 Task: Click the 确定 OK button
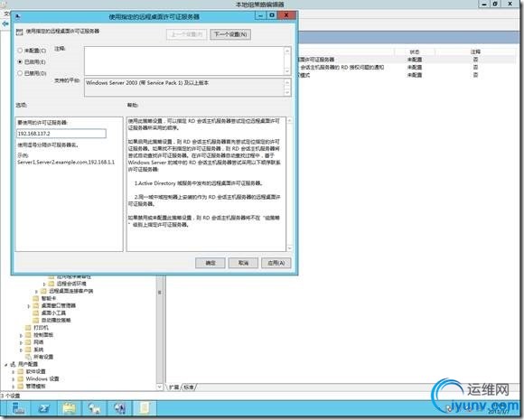[211, 263]
